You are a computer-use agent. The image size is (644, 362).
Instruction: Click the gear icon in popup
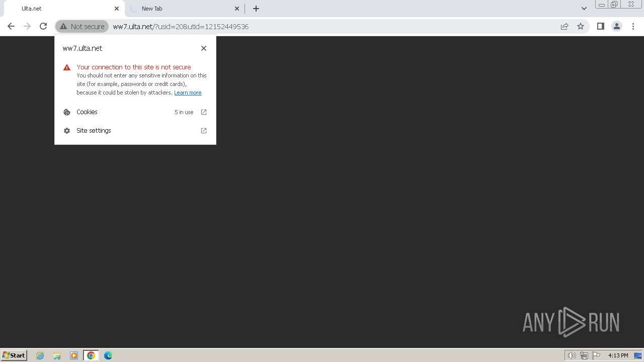pyautogui.click(x=67, y=131)
